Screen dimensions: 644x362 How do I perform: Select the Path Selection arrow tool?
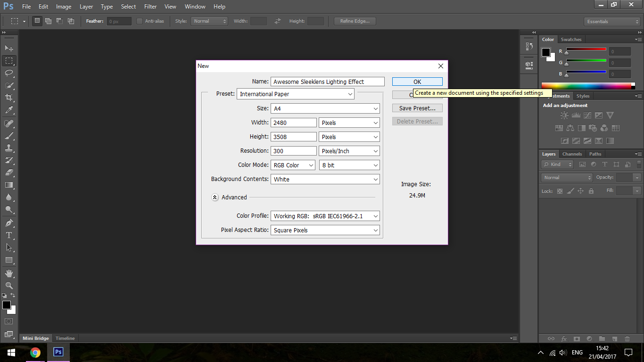(9, 247)
